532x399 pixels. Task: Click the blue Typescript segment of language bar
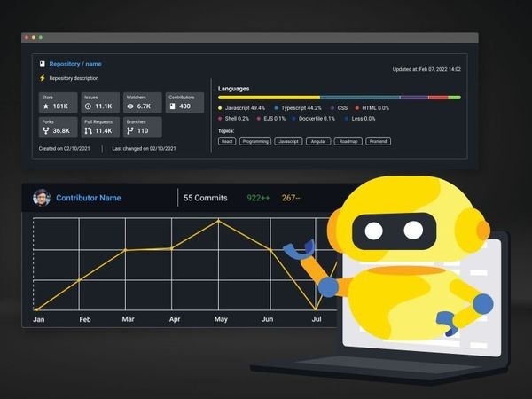tap(360, 98)
